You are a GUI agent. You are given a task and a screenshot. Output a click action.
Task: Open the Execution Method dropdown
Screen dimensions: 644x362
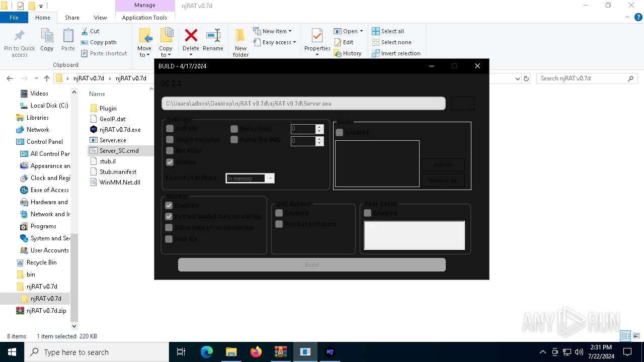pos(270,178)
